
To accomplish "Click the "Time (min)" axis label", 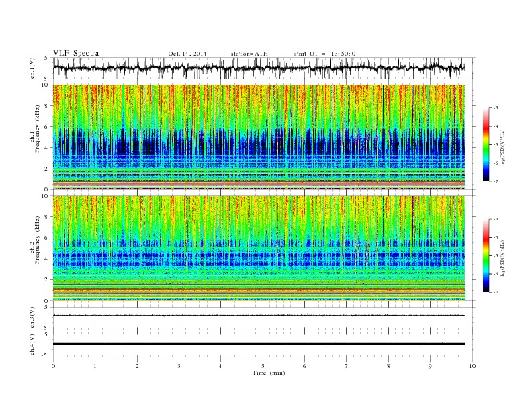I will (269, 373).
